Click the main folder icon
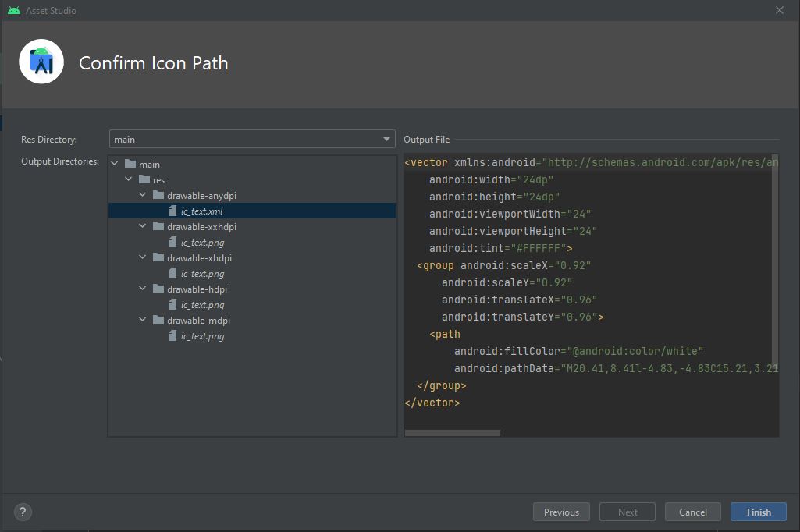This screenshot has height=532, width=800. click(x=130, y=164)
